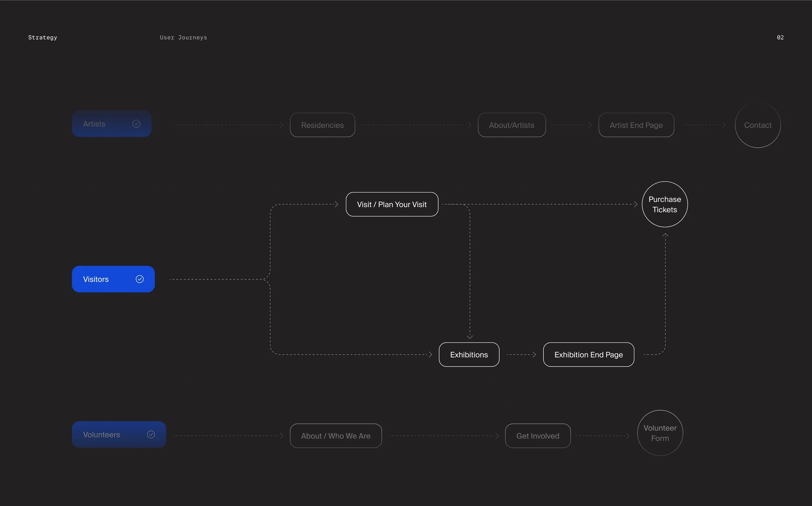Viewport: 812px width, 506px height.
Task: Click the Volunteers checkmark circle icon
Action: [151, 434]
